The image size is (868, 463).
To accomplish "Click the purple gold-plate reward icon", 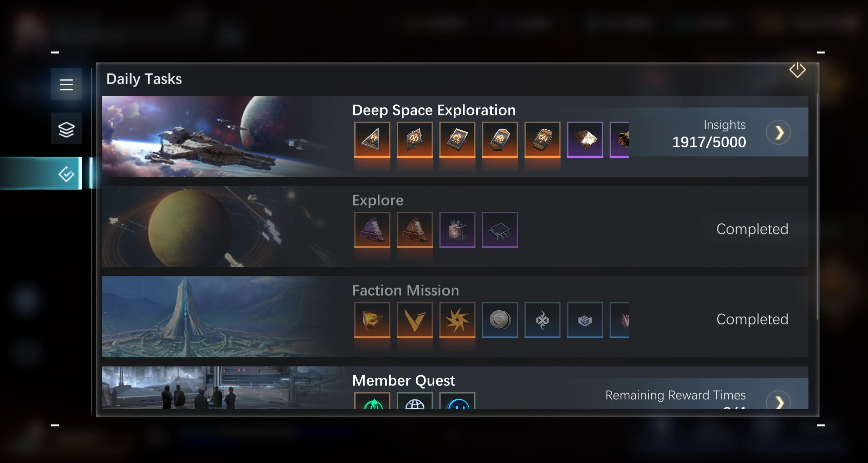I will pyautogui.click(x=585, y=140).
